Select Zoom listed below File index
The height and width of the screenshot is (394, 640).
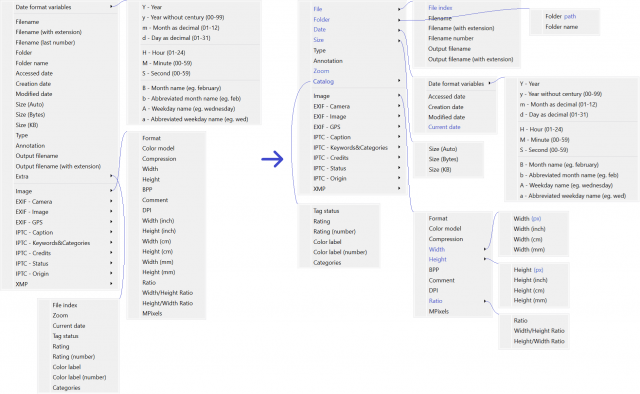point(60,315)
